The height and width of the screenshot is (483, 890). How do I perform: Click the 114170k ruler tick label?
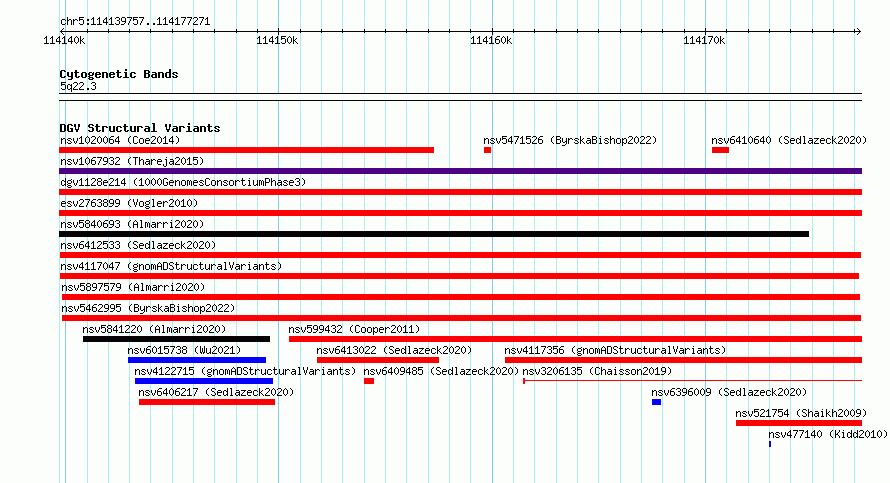704,40
